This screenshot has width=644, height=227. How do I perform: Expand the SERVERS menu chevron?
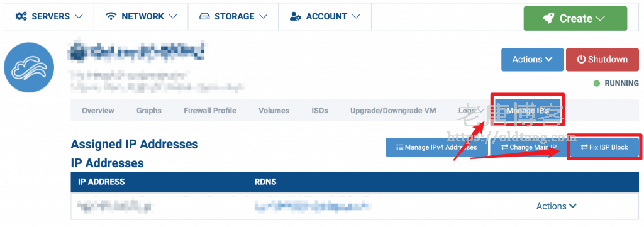pyautogui.click(x=79, y=17)
